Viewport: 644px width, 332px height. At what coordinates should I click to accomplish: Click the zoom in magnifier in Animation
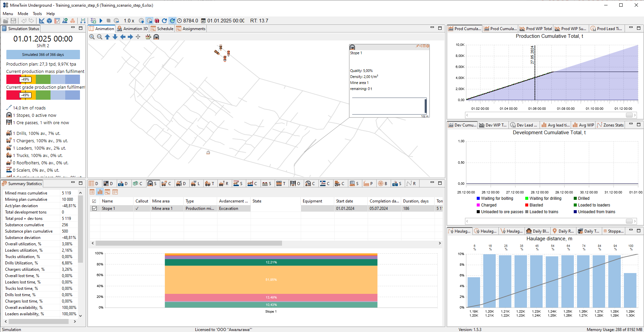click(92, 37)
